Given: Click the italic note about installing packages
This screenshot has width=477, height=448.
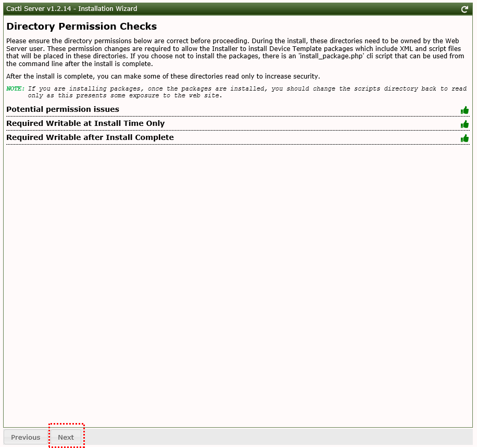Looking at the screenshot, I should (247, 92).
